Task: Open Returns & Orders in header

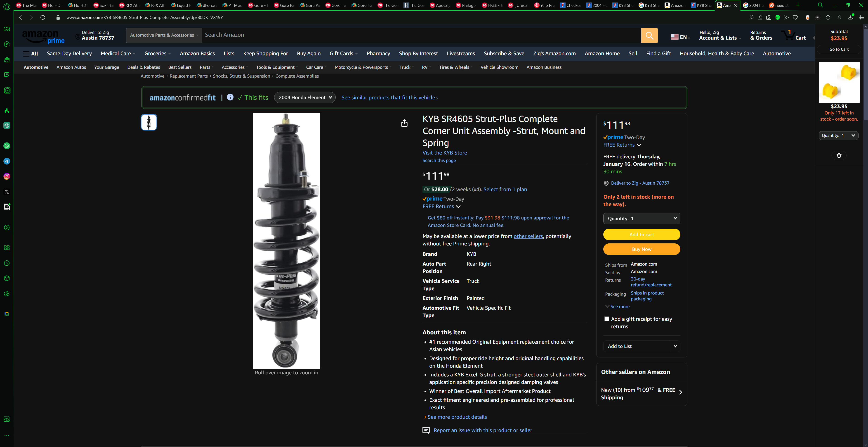Action: pyautogui.click(x=761, y=35)
